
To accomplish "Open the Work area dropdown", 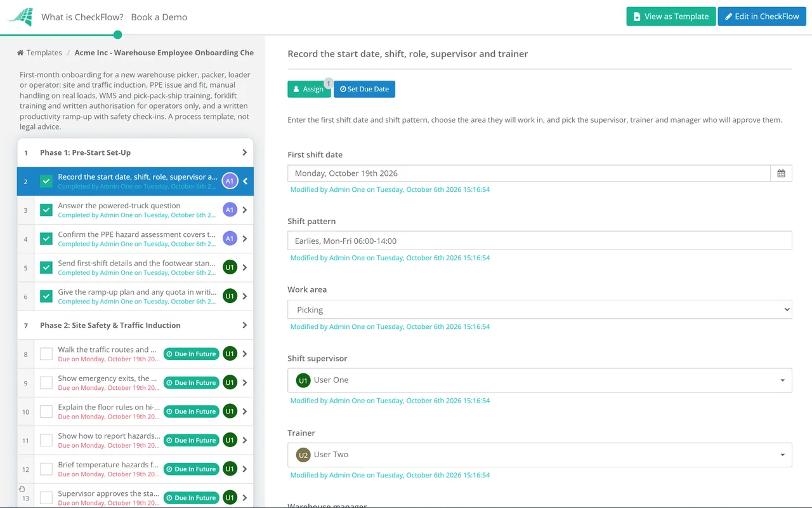I will pos(540,310).
